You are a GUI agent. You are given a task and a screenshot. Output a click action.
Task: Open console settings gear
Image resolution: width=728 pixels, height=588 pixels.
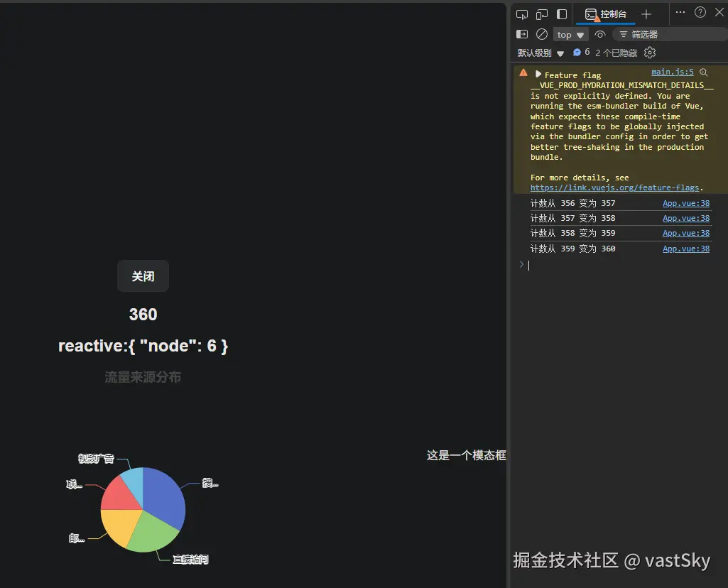[x=650, y=53]
